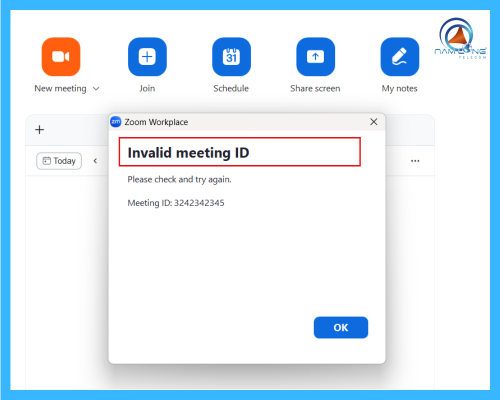Click the Schedule label

pos(231,88)
